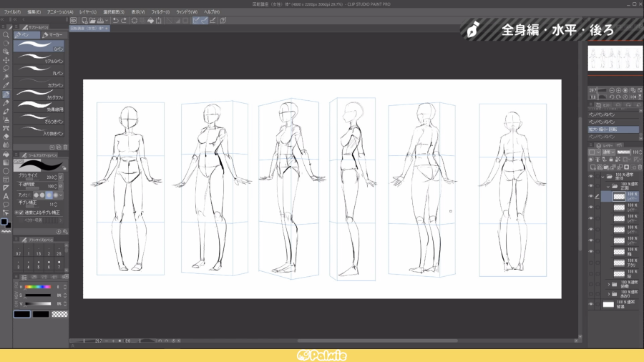
Task: Toggle snap to ruler in command bar
Action: click(196, 21)
